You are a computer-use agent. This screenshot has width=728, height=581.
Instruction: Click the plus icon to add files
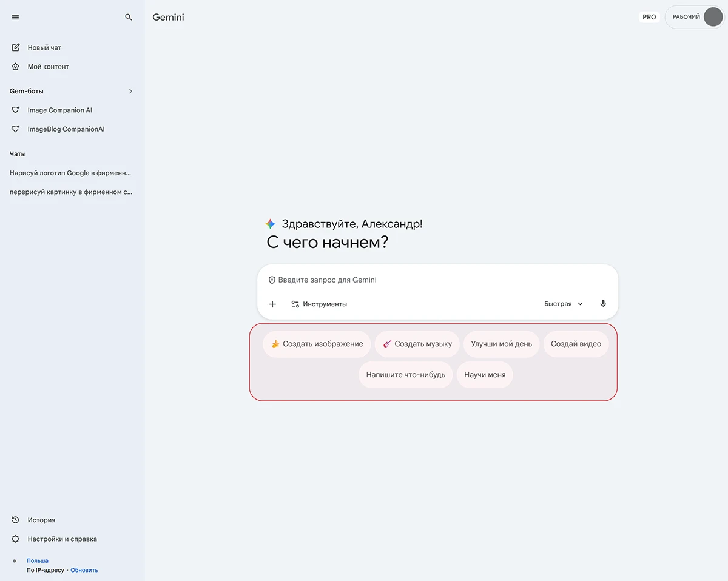click(272, 304)
